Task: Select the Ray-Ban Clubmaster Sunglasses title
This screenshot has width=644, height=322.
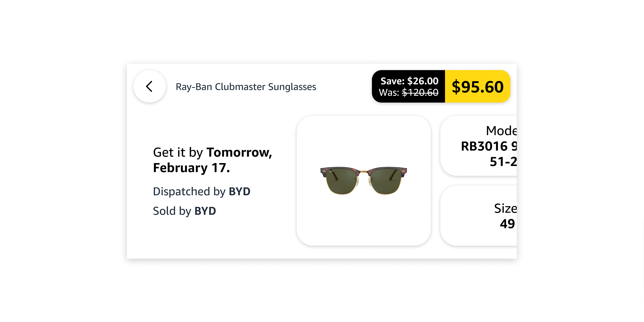Action: tap(246, 87)
